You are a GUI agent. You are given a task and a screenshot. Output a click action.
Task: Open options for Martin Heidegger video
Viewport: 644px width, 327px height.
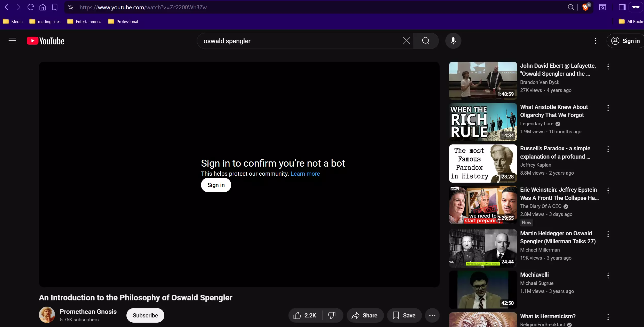click(x=608, y=234)
